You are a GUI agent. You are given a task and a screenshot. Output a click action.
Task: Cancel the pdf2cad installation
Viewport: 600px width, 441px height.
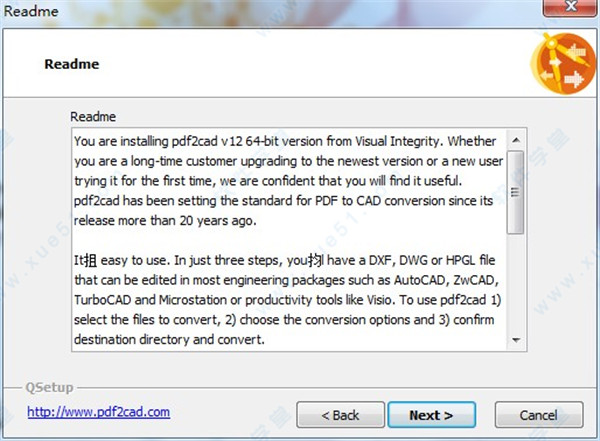click(x=539, y=415)
